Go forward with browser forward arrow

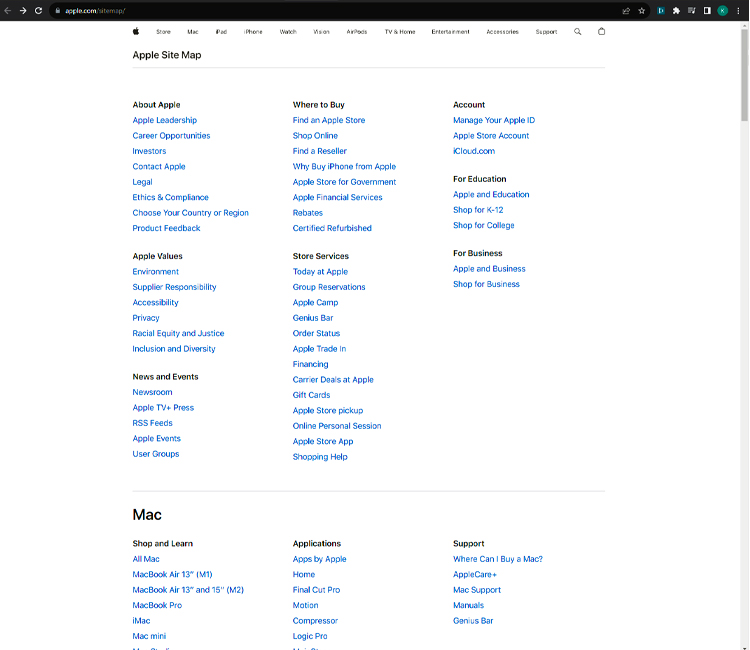[22, 11]
